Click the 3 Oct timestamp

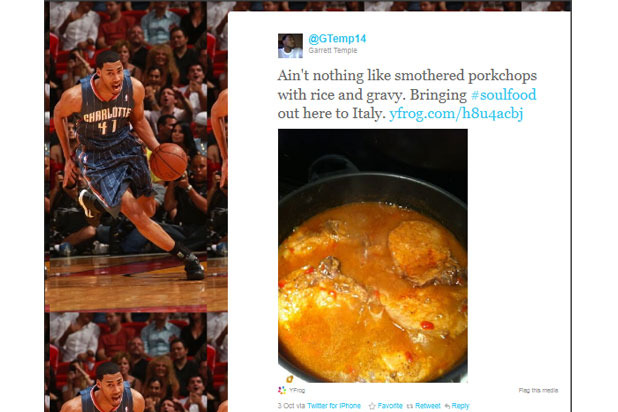click(286, 406)
